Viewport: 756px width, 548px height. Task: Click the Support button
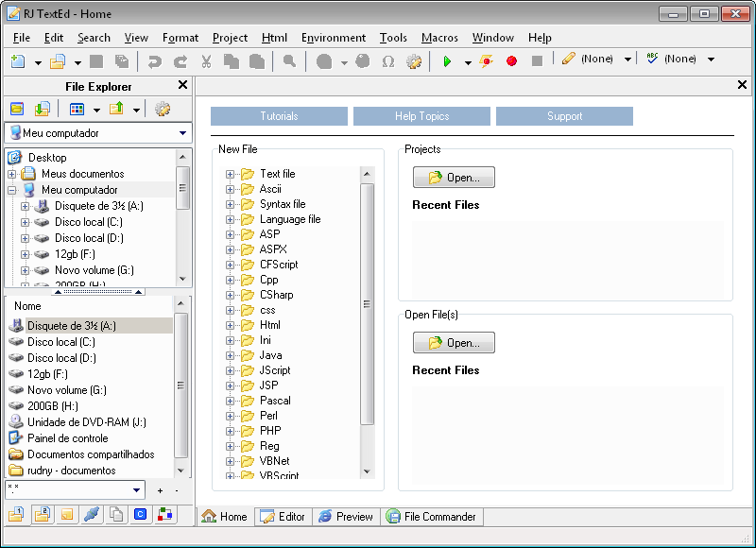[x=564, y=116]
